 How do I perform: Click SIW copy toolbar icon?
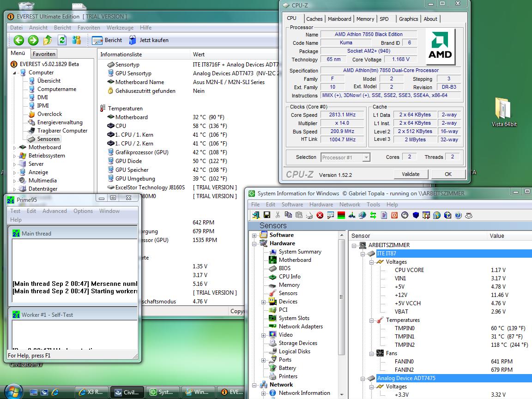coord(288,215)
